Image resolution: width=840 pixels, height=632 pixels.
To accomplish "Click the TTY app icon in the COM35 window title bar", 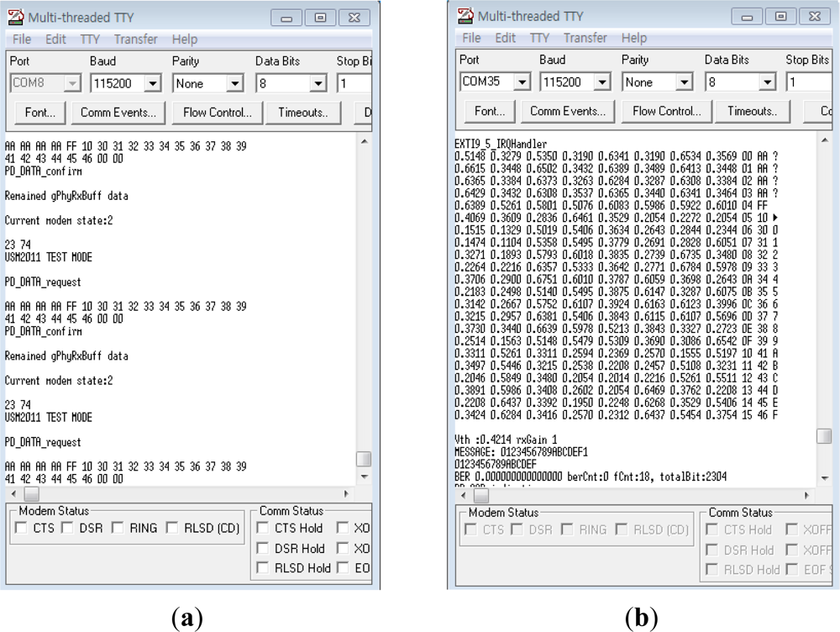I will [x=465, y=16].
